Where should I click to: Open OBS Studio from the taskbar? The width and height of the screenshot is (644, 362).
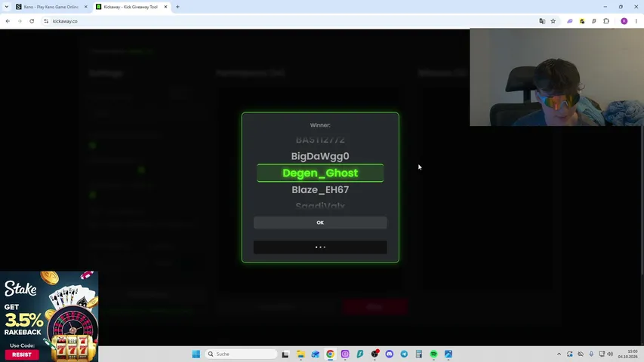pos(374,354)
